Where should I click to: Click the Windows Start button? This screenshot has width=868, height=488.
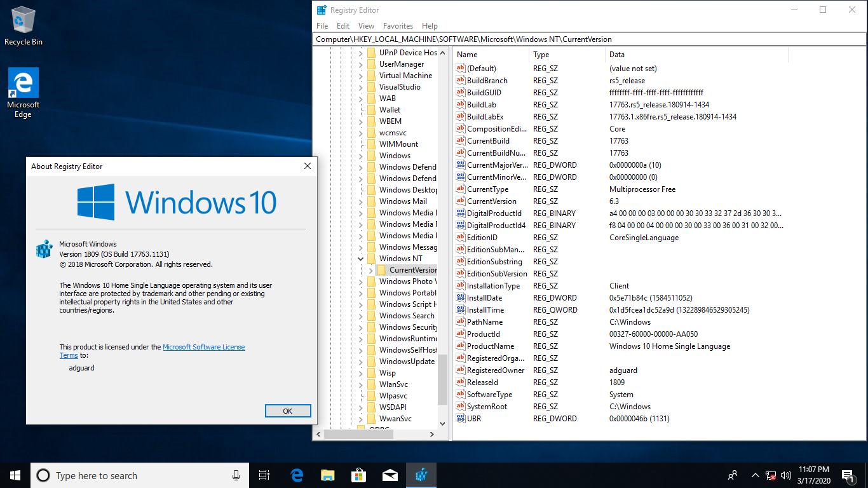[x=15, y=475]
